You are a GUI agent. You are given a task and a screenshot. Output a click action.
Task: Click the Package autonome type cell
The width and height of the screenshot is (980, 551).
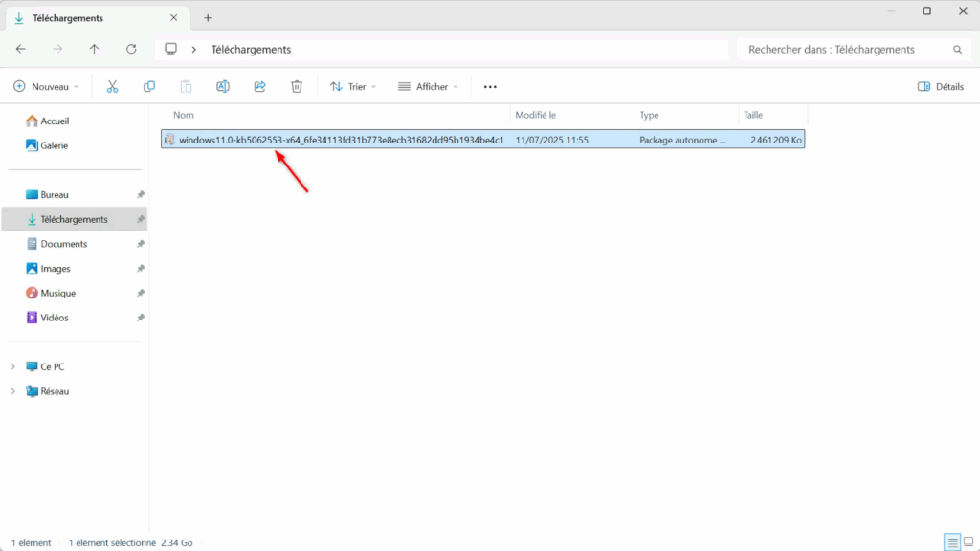coord(682,140)
